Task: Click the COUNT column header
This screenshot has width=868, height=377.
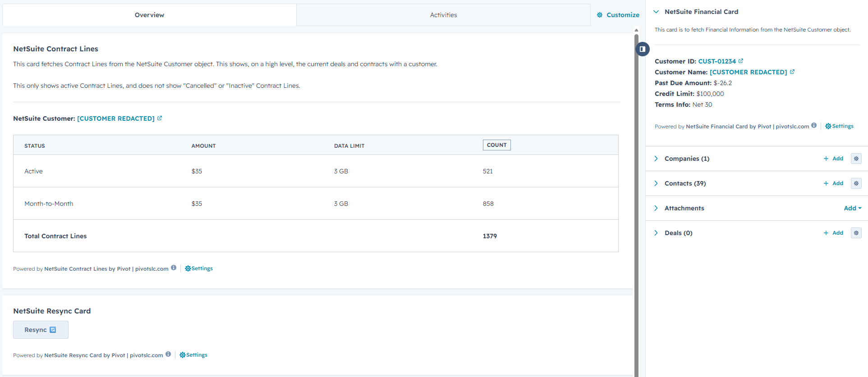Action: tap(496, 145)
